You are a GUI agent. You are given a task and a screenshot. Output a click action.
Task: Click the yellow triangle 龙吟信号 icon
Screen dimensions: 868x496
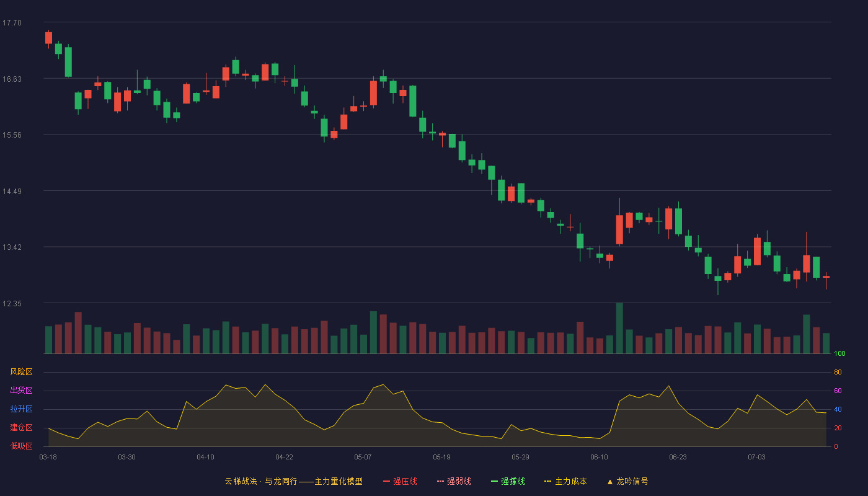609,481
